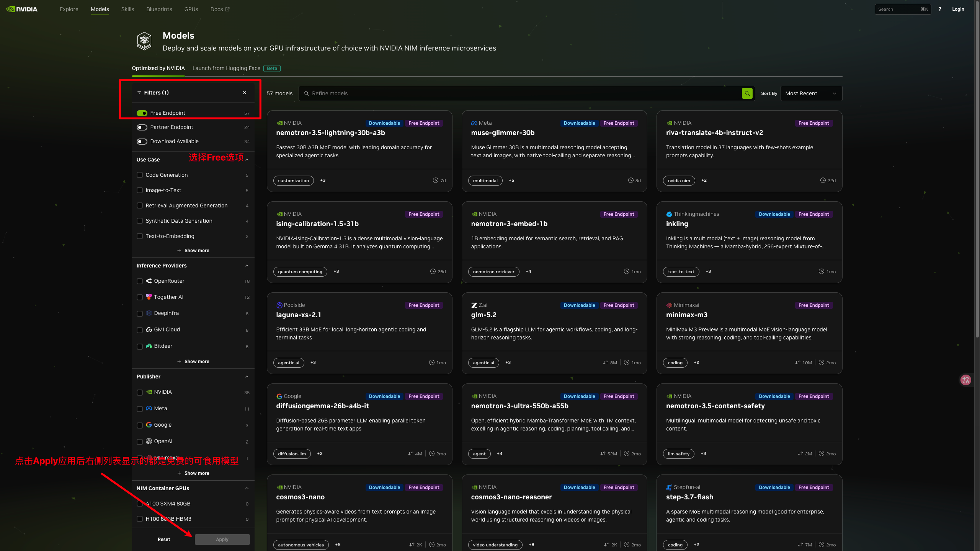Click the Meta publisher logo in filters

pyautogui.click(x=149, y=408)
